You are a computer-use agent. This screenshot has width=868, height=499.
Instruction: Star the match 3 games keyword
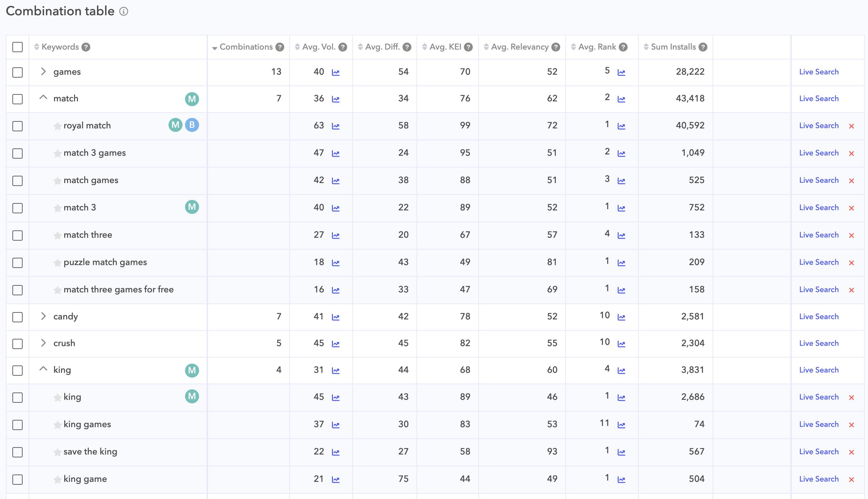pos(57,154)
